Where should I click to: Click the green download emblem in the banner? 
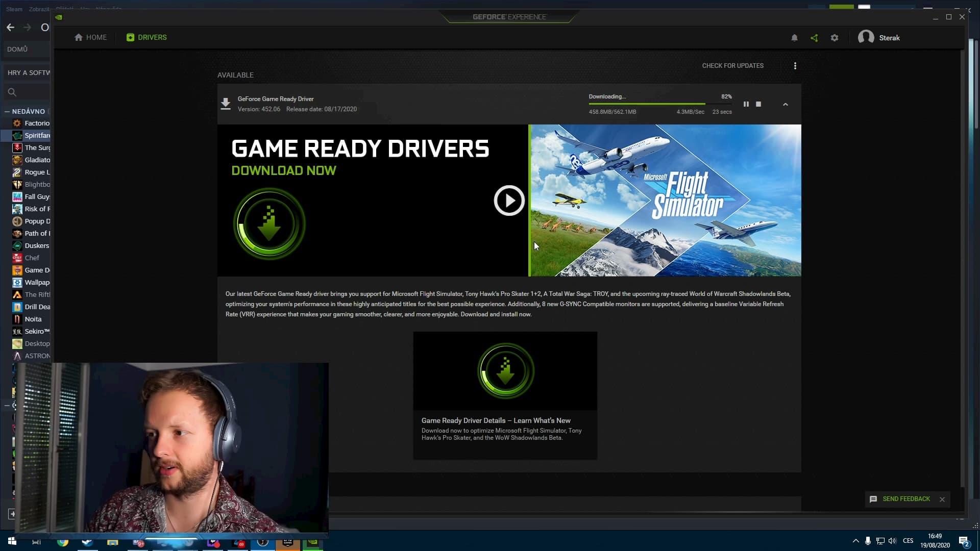point(269,223)
